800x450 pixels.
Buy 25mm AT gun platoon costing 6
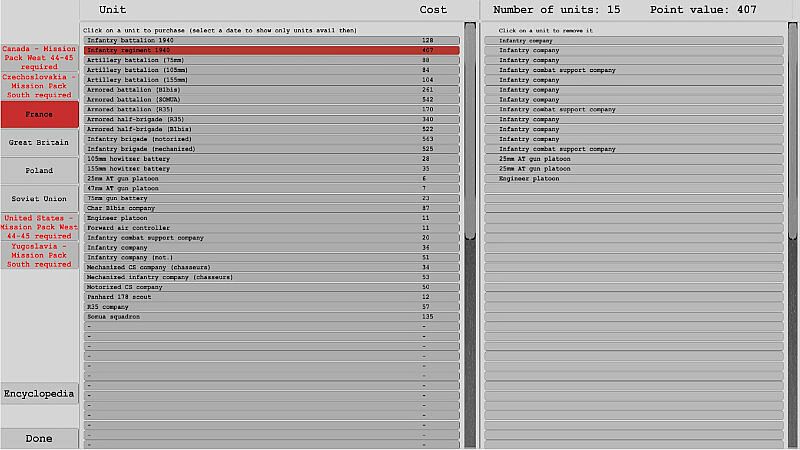click(271, 179)
